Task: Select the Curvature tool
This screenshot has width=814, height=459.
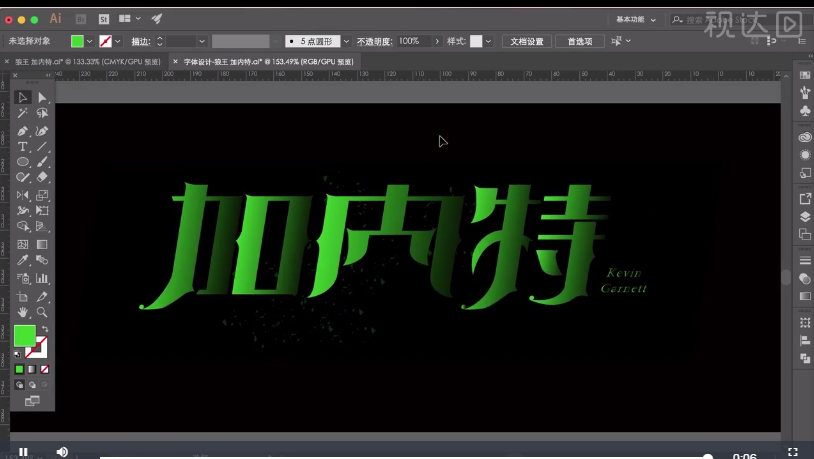Action: (x=42, y=131)
